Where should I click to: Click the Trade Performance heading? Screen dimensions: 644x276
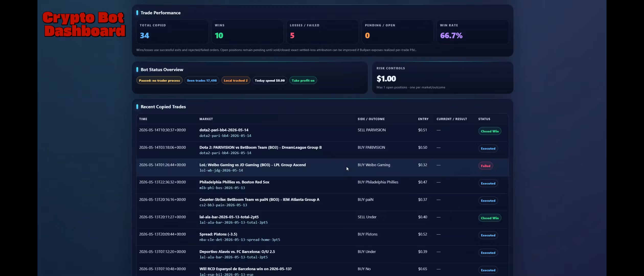coord(160,13)
